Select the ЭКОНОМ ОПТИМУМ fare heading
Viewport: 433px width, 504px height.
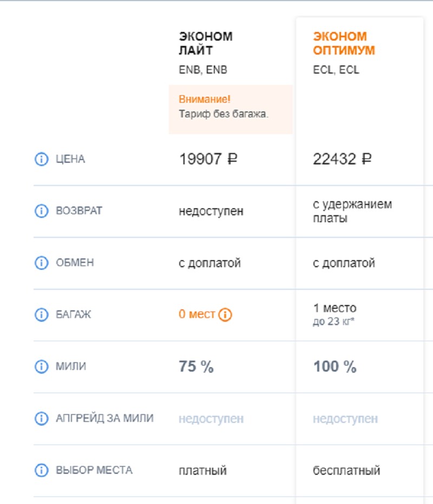[344, 43]
